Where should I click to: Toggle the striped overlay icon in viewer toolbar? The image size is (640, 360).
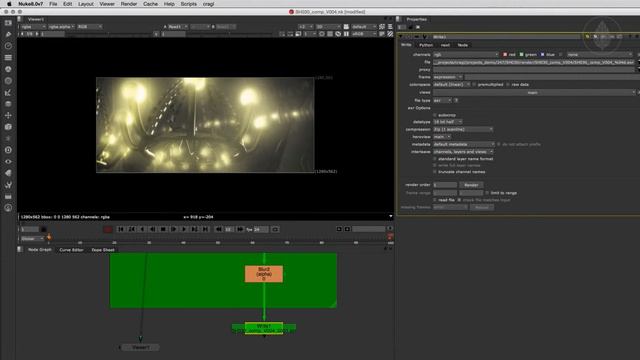(x=390, y=34)
